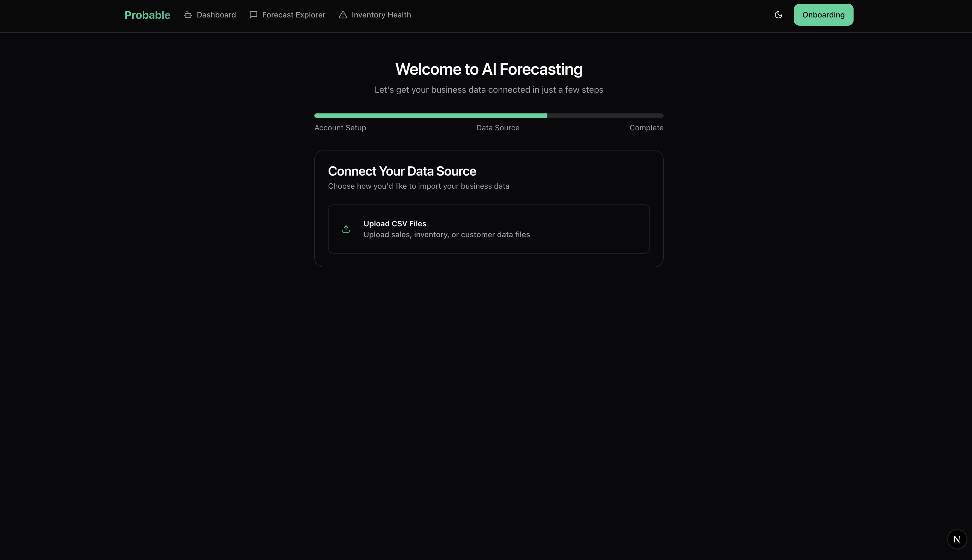Click the Welcome to AI Forecasting title

click(488, 69)
